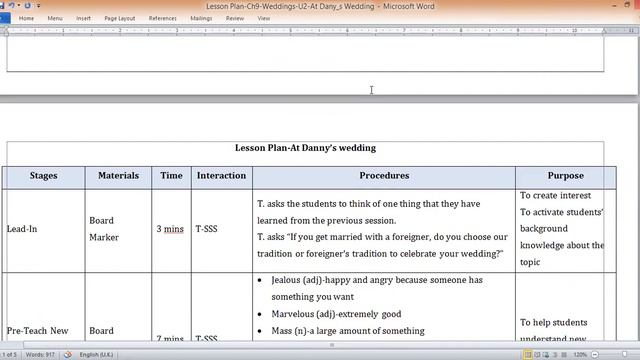This screenshot has height=360, width=640.
Task: Open the Mailings ribbon tab
Action: click(201, 18)
